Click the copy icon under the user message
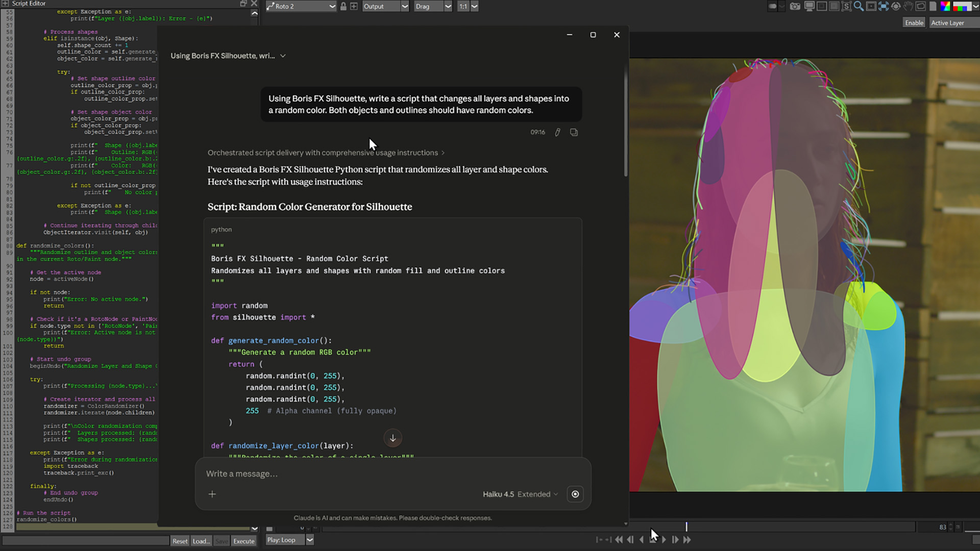Screen dimensions: 980x551 574,132
